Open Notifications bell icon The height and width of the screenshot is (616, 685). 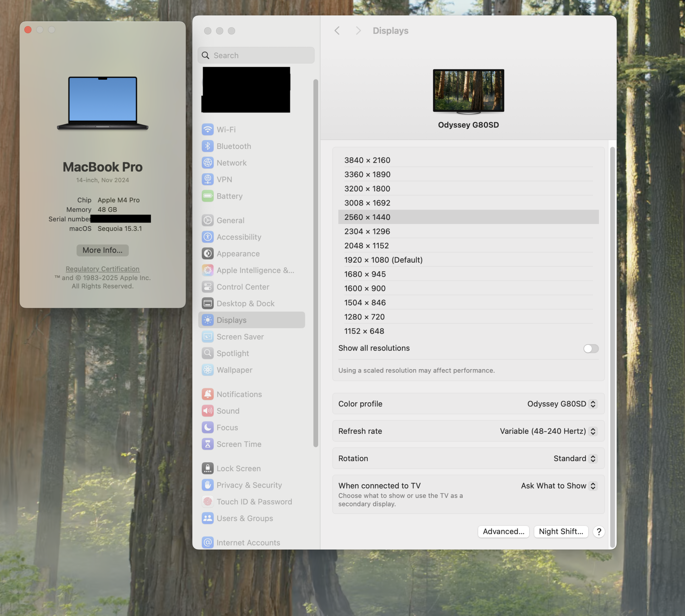[x=208, y=394]
